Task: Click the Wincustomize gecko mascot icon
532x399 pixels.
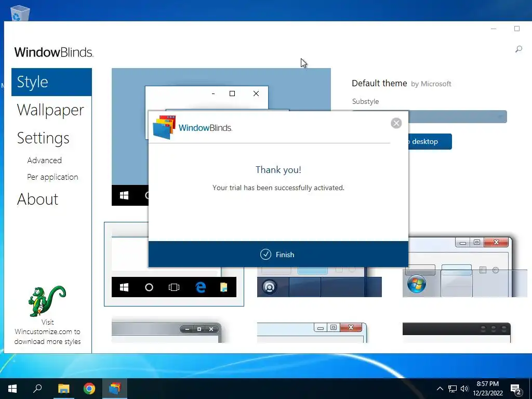Action: (47, 301)
